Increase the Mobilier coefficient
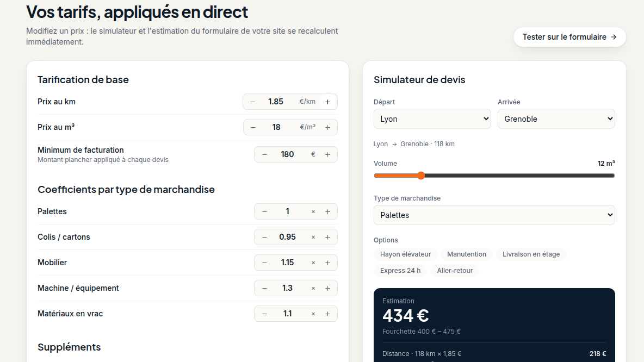This screenshot has width=644, height=362. [x=328, y=263]
